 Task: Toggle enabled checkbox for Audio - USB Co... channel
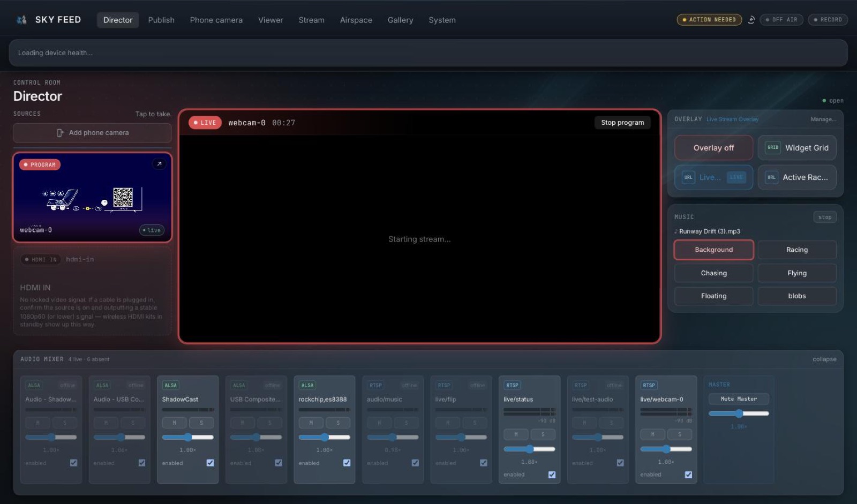(x=141, y=463)
